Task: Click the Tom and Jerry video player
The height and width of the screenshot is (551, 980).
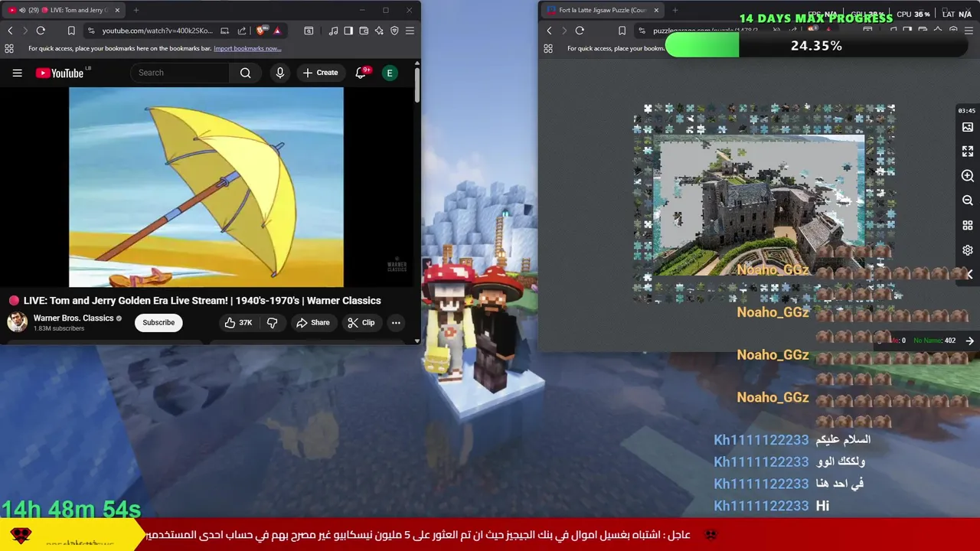Action: click(206, 187)
